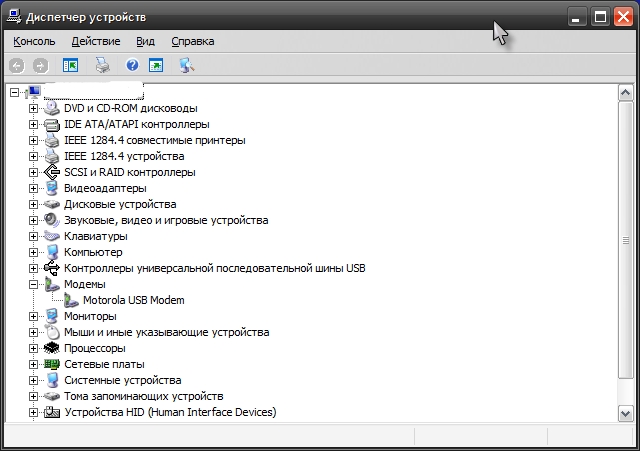The width and height of the screenshot is (640, 451).
Task: Select Звуковые, видео и игровые устройства
Action: [x=166, y=220]
